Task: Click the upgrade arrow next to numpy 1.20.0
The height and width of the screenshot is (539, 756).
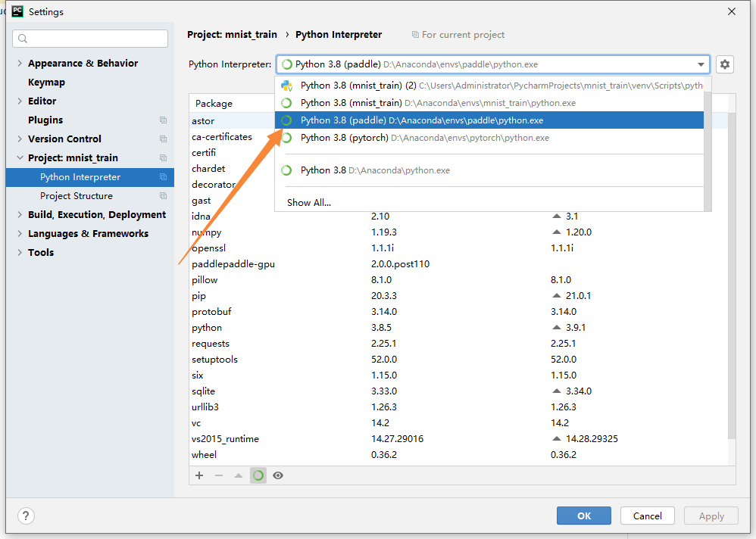Action: (556, 232)
